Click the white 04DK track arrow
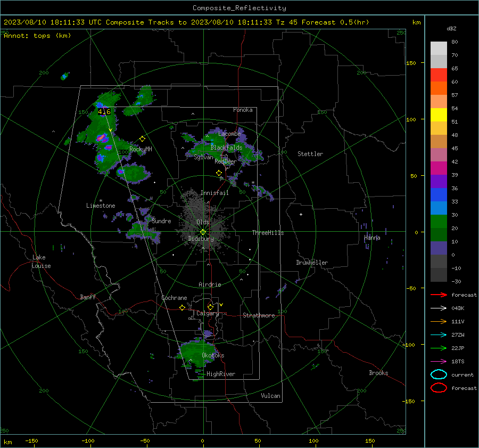The height and width of the screenshot is (448, 479). click(439, 308)
